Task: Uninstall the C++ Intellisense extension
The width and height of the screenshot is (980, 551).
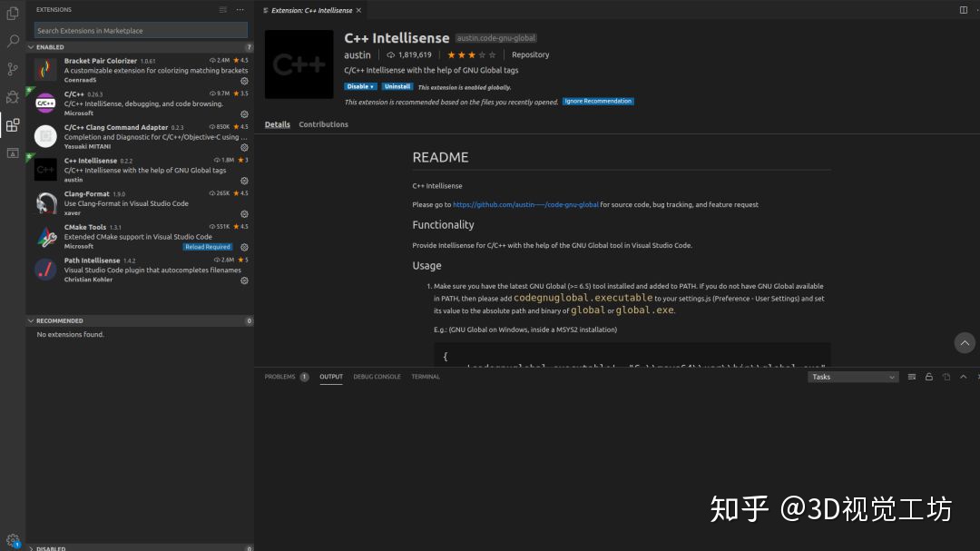Action: click(397, 87)
